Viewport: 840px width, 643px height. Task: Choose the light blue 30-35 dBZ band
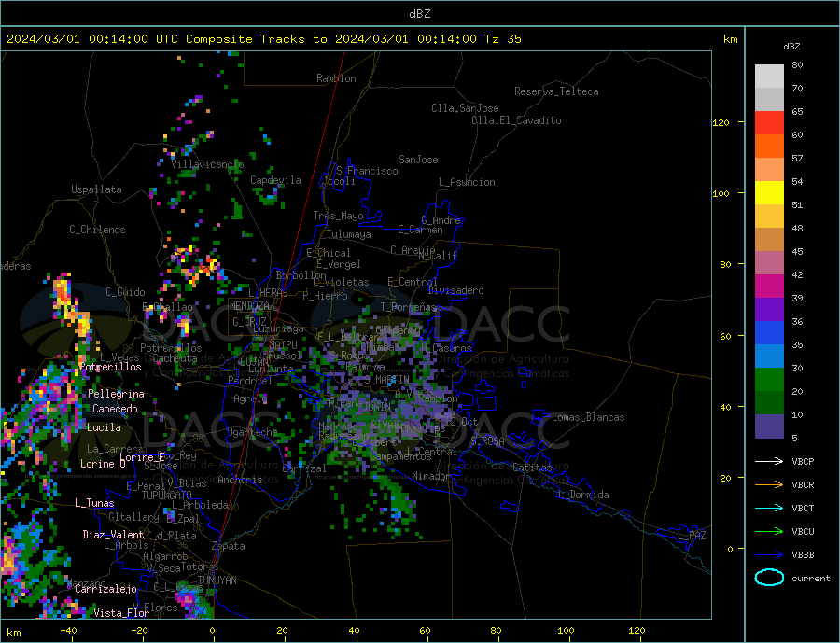point(769,356)
